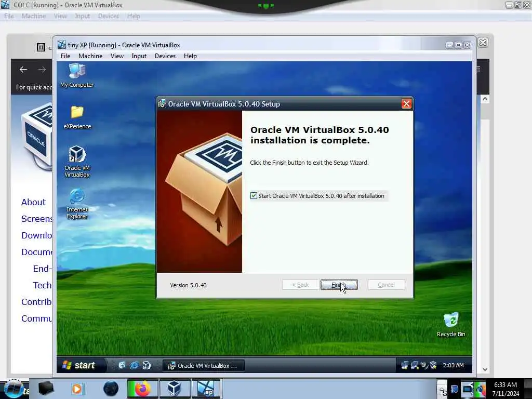532x399 pixels.
Task: Click the browser back arrow behind tiny XP
Action: click(x=23, y=70)
